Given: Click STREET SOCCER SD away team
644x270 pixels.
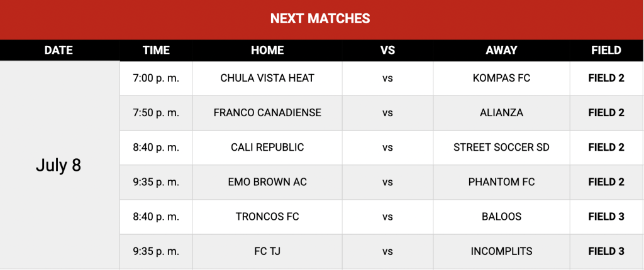Looking at the screenshot, I should [501, 147].
